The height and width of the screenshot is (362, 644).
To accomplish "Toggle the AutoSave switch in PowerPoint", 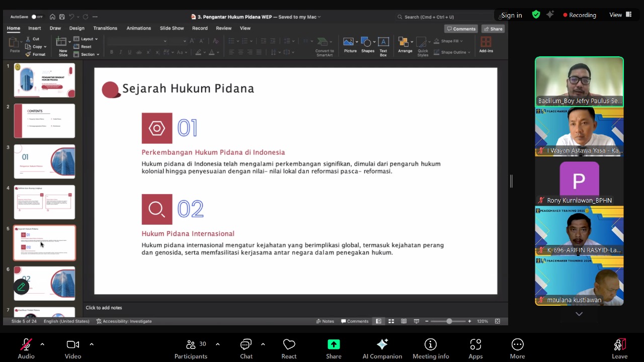I will [36, 17].
